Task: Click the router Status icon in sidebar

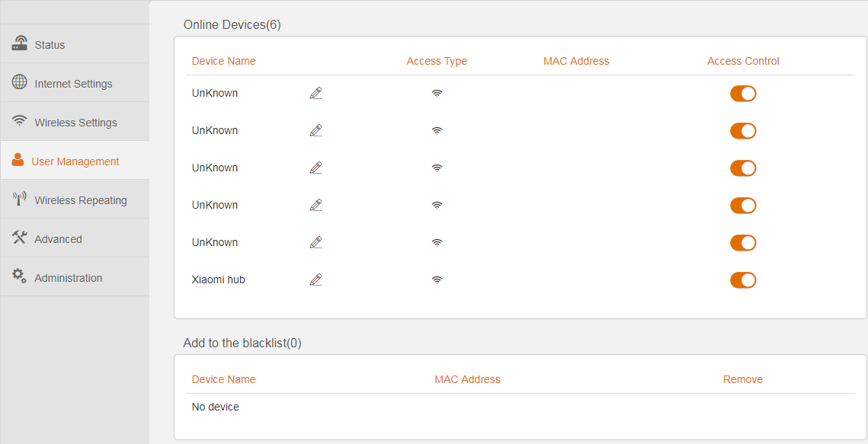Action: pyautogui.click(x=20, y=43)
